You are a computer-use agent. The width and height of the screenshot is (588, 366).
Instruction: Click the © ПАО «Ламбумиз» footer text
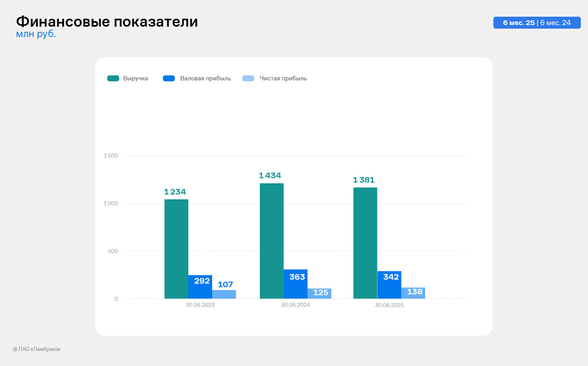(x=37, y=349)
